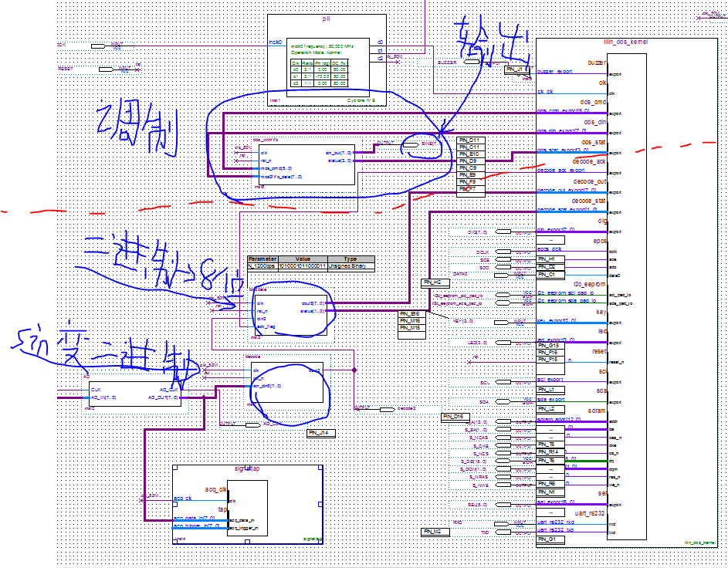The width and height of the screenshot is (728, 568).
Task: Select the pll block title
Action: pos(326,19)
